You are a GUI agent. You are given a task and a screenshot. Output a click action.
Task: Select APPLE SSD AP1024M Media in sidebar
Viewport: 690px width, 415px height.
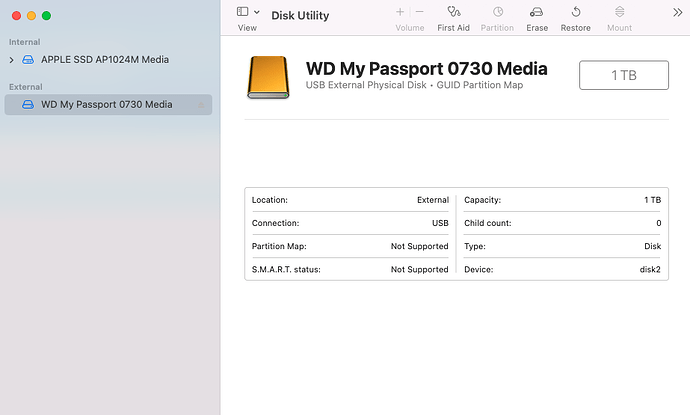point(105,59)
